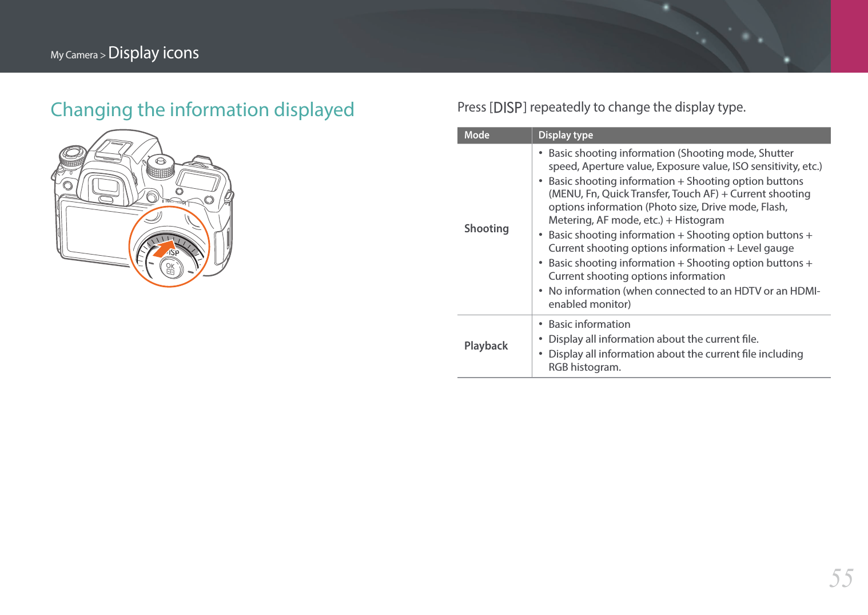This screenshot has height=615, width=868.
Task: Select the 'Changing the information displayed' heading
Action: click(202, 109)
